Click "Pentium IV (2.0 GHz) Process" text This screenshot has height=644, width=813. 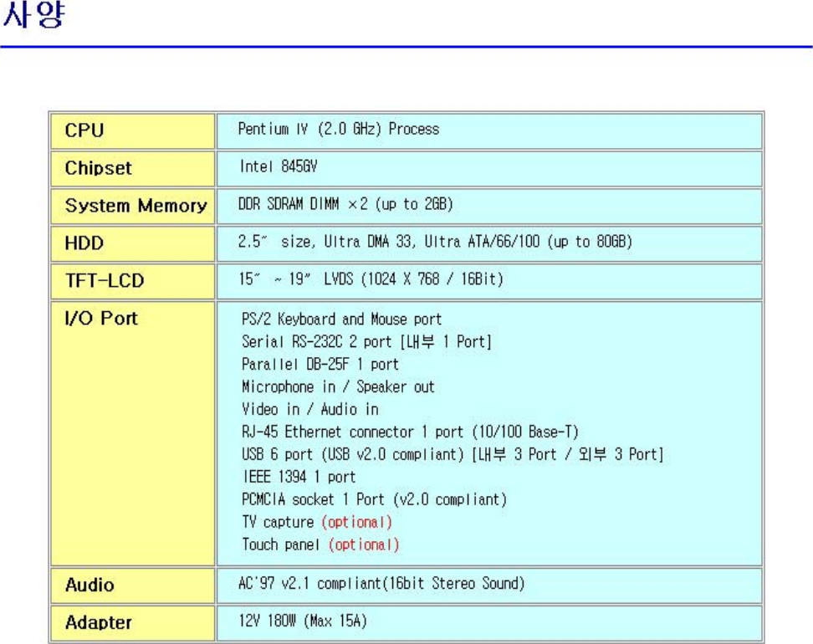(339, 129)
